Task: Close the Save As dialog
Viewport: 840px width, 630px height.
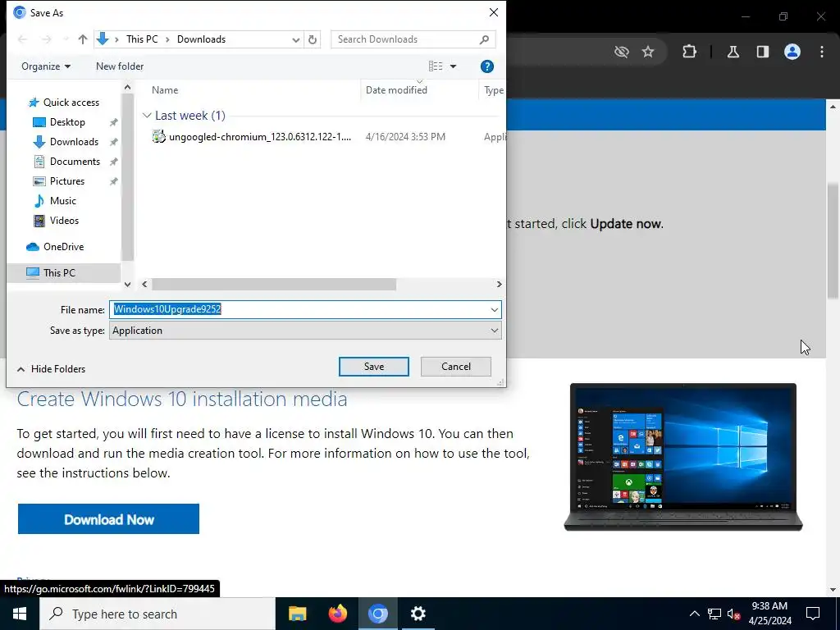Action: pos(494,12)
